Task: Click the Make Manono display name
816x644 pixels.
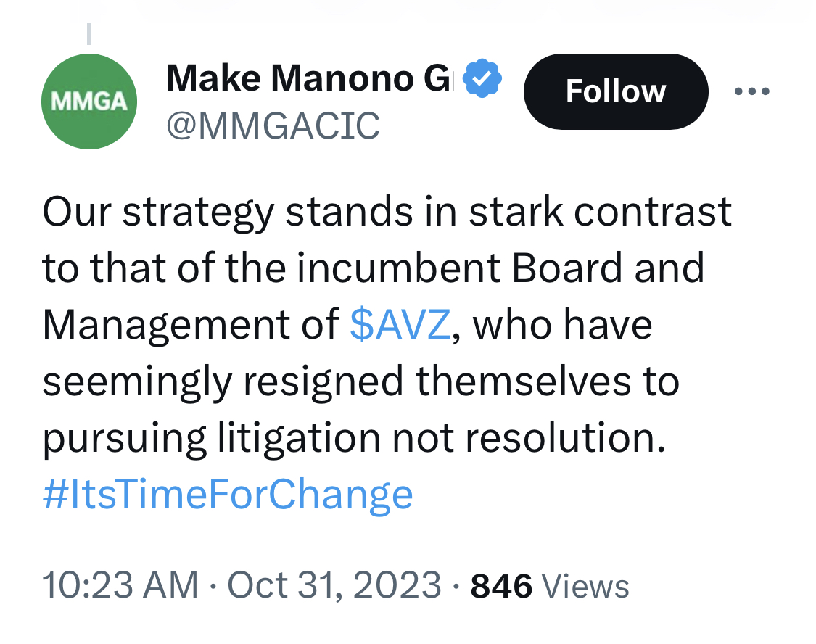Action: (309, 78)
